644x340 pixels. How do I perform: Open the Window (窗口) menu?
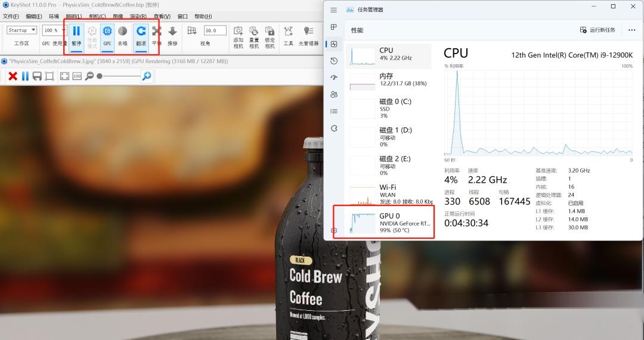point(182,17)
